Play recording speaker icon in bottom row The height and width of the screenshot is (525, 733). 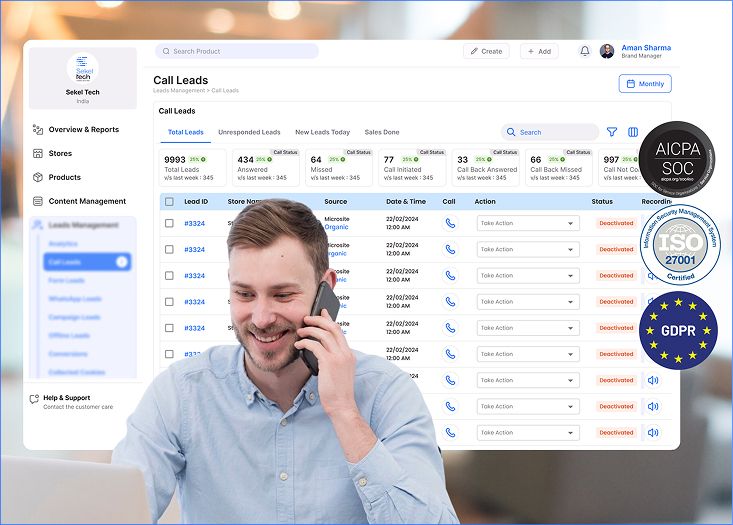(x=653, y=432)
